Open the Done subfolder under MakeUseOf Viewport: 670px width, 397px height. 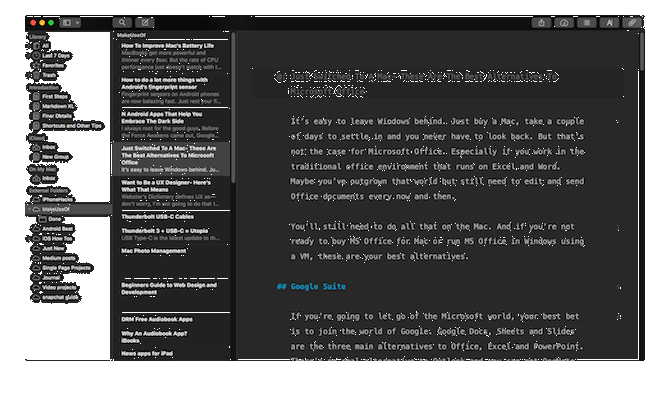pos(50,219)
